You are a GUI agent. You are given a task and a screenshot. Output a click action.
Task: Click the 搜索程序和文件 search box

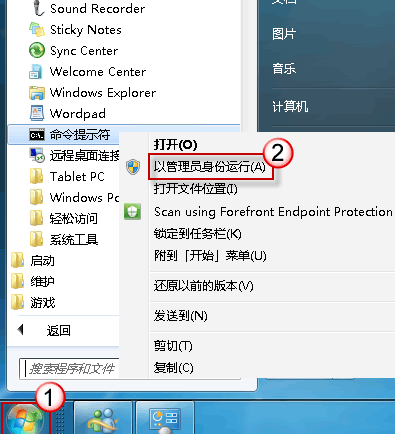pyautogui.click(x=69, y=369)
